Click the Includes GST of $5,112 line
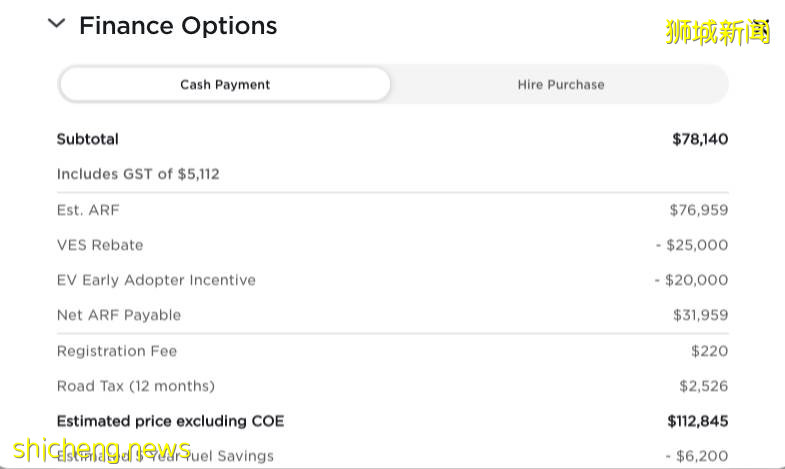Viewport: 785px width, 469px height. pyautogui.click(x=138, y=174)
